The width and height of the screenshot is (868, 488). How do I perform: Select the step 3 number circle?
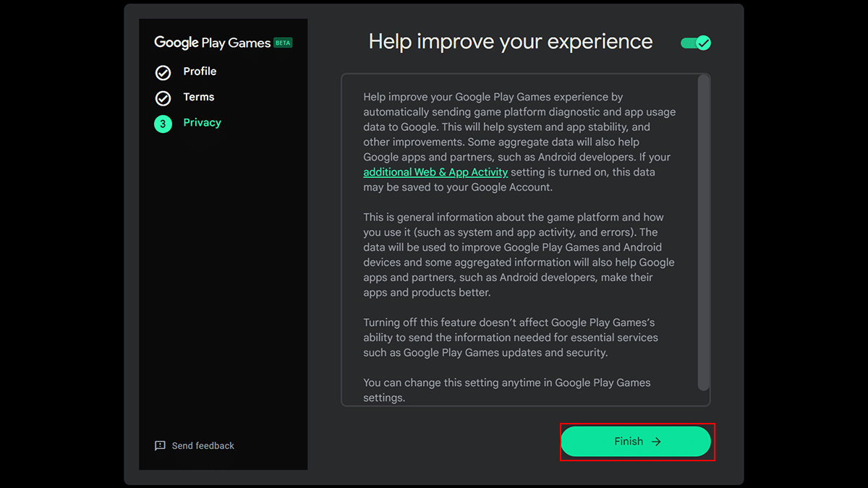(x=163, y=124)
